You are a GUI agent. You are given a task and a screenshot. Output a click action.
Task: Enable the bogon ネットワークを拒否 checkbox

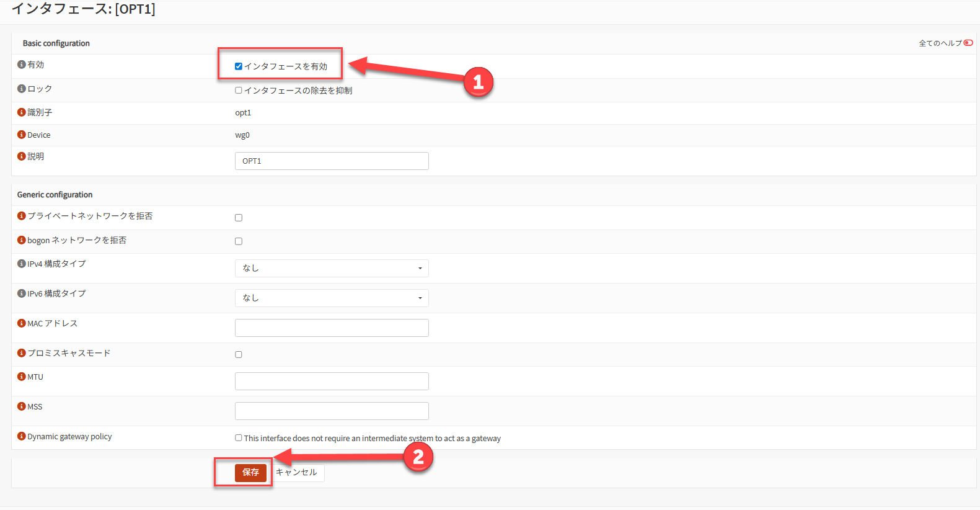[x=239, y=241]
